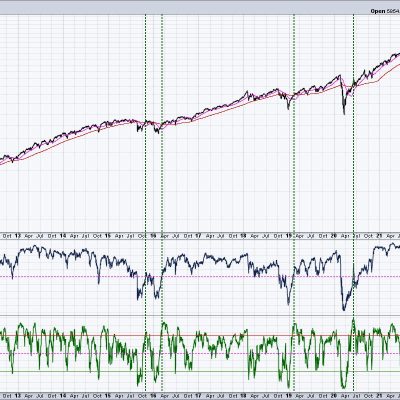Click the navy indicator's late 2018 trough
Viewport: 400px width, 400px height.
(x=288, y=304)
